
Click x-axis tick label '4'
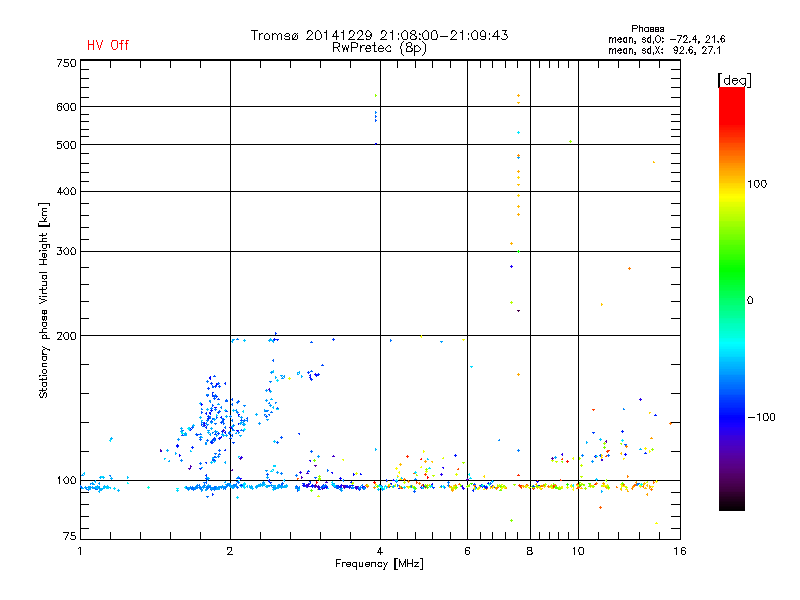[x=380, y=551]
